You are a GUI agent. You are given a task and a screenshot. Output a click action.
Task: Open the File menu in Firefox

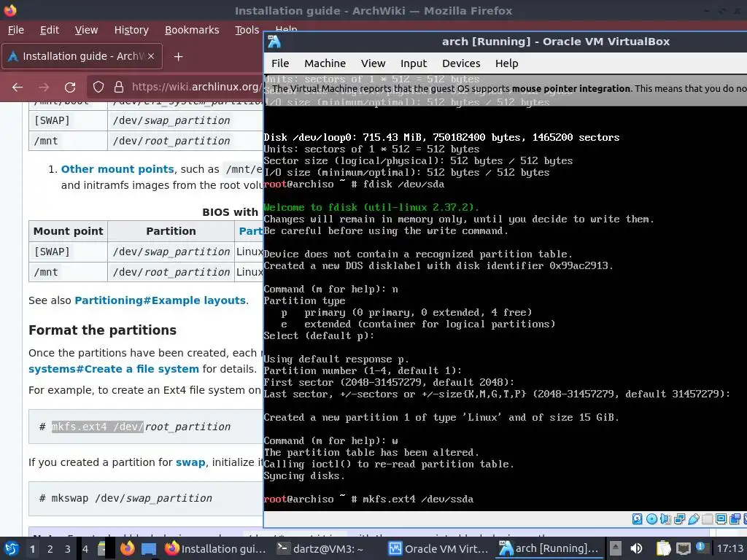pos(16,30)
